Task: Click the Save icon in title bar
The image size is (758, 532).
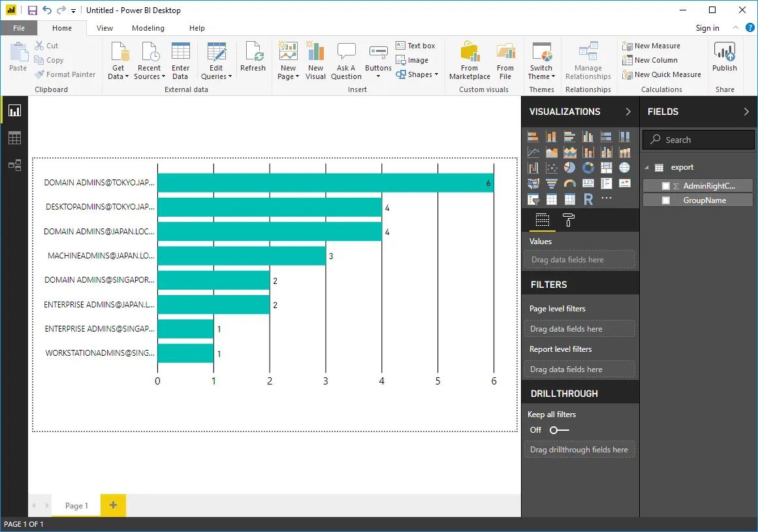Action: coord(33,10)
